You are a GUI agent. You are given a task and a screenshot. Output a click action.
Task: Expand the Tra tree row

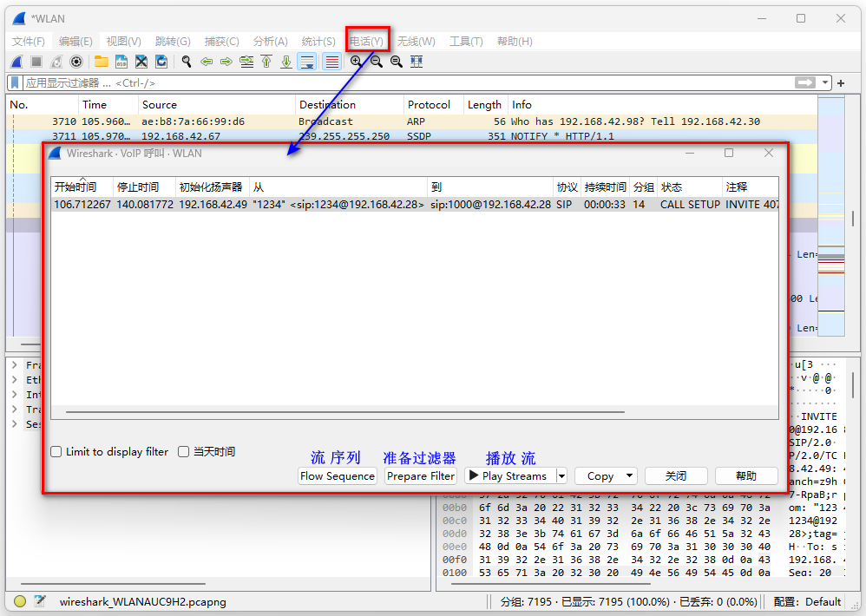tap(15, 409)
